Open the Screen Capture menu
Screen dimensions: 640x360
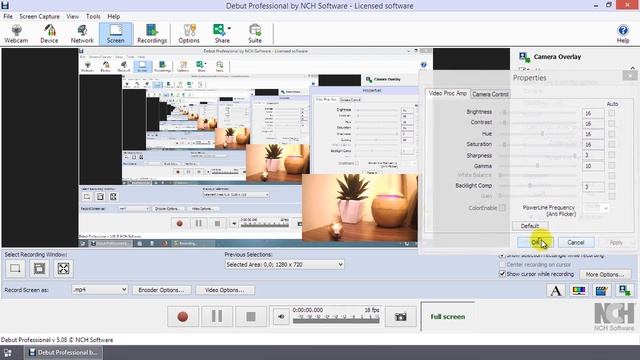[40, 16]
